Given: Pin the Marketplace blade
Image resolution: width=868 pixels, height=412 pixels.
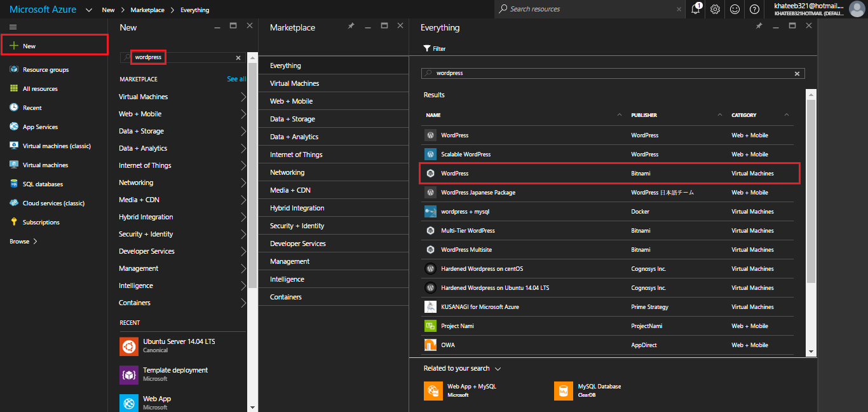Looking at the screenshot, I should pos(351,26).
